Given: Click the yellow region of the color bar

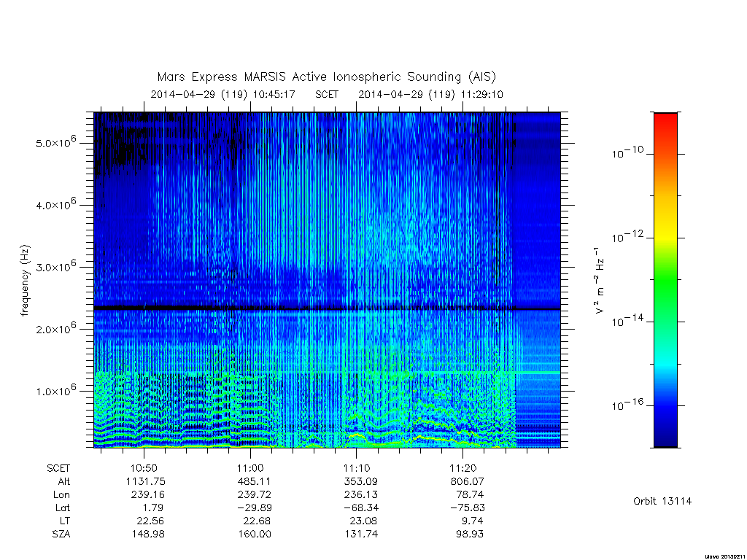Looking at the screenshot, I should 665,228.
